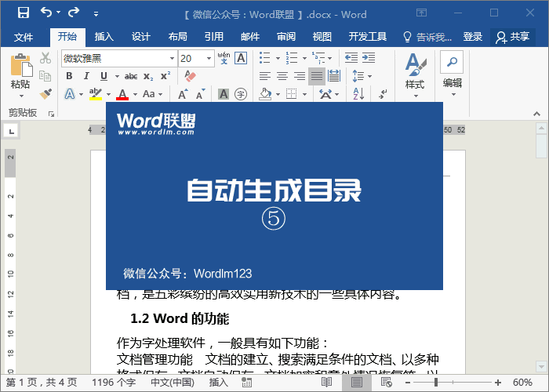Switch to the 审阅 tab
Image resolution: width=549 pixels, height=392 pixels.
tap(286, 37)
